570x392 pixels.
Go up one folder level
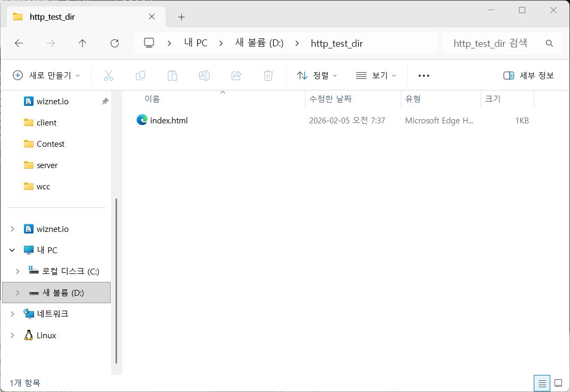(x=82, y=44)
